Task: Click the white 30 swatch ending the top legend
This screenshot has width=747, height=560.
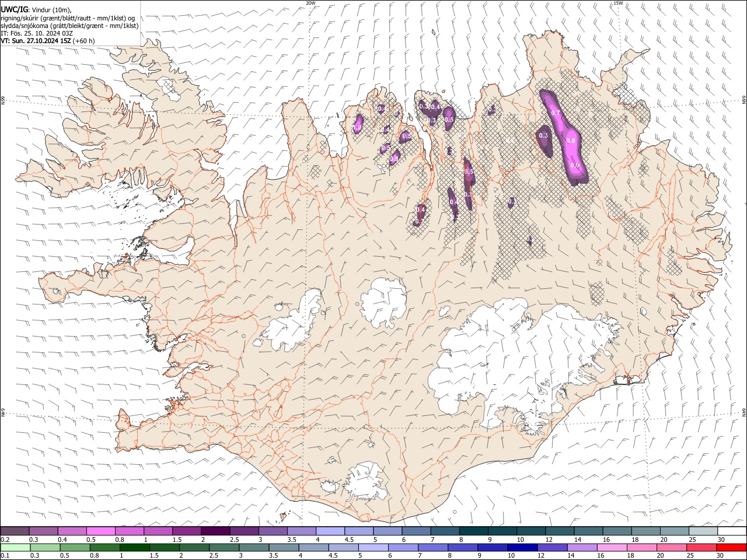Action: click(x=732, y=531)
